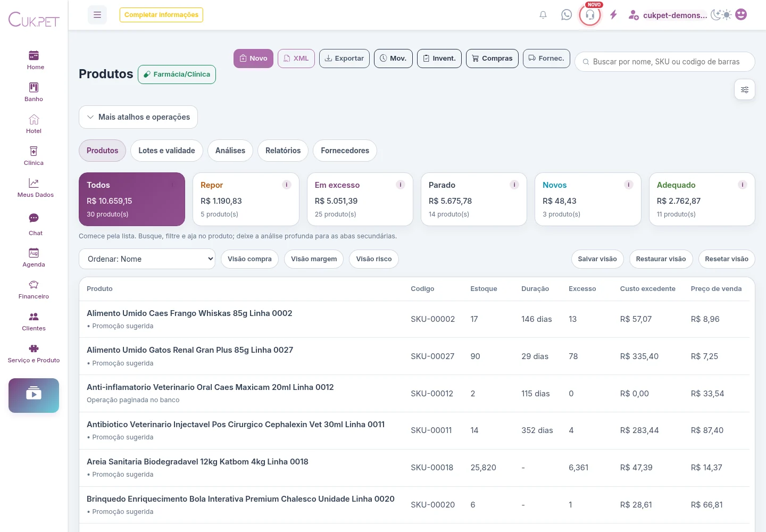Click the Novo product button
The width and height of the screenshot is (766, 532).
click(x=253, y=59)
